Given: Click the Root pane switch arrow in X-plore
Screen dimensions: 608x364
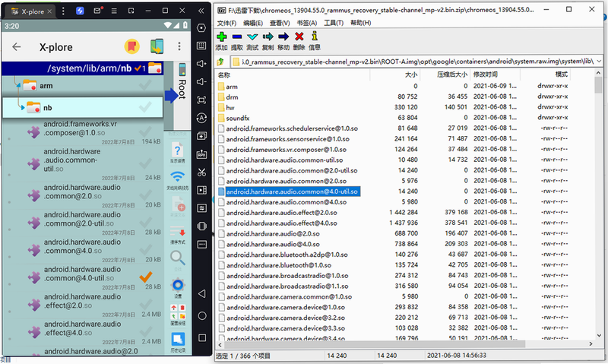Looking at the screenshot, I should (x=172, y=95).
